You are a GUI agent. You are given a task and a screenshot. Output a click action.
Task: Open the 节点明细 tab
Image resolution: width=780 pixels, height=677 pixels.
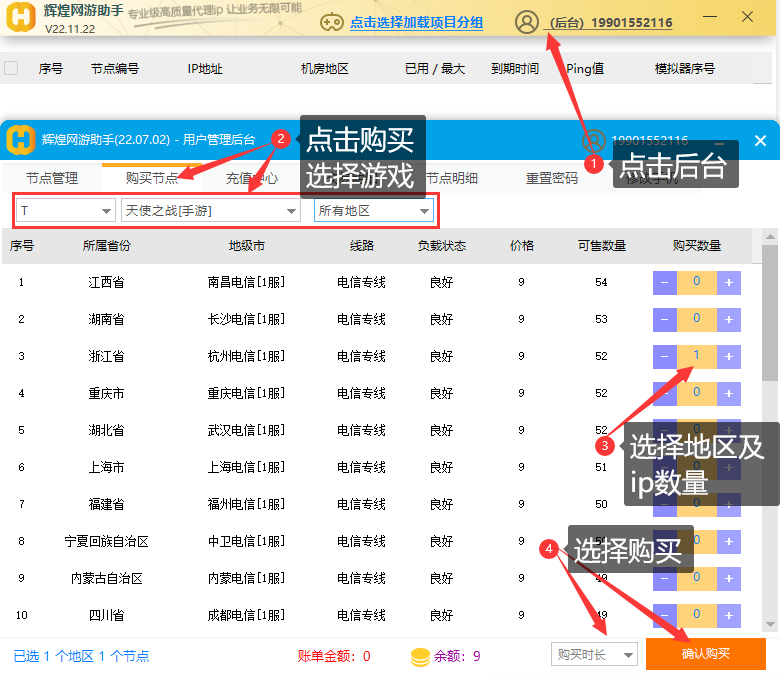(x=452, y=178)
